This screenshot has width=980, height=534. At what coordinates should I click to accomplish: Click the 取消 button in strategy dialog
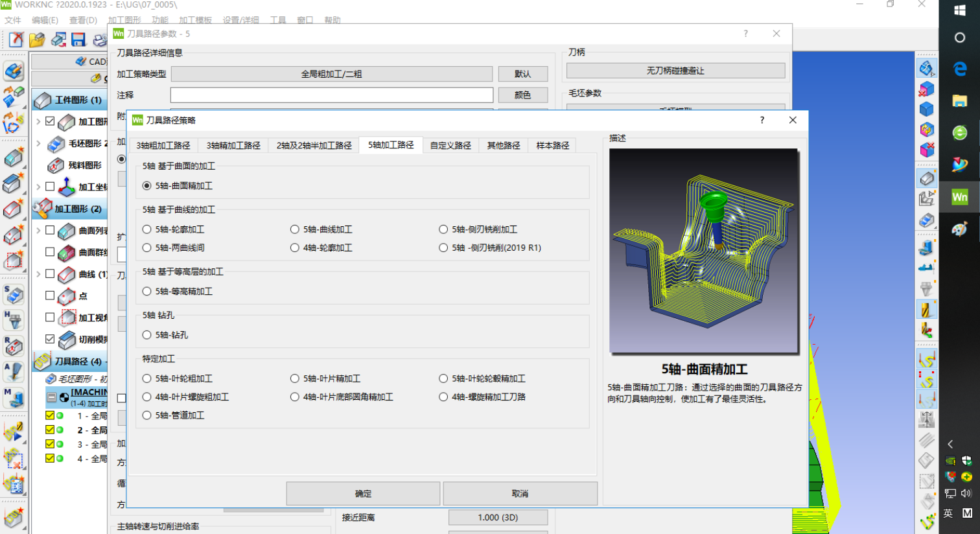(x=520, y=494)
